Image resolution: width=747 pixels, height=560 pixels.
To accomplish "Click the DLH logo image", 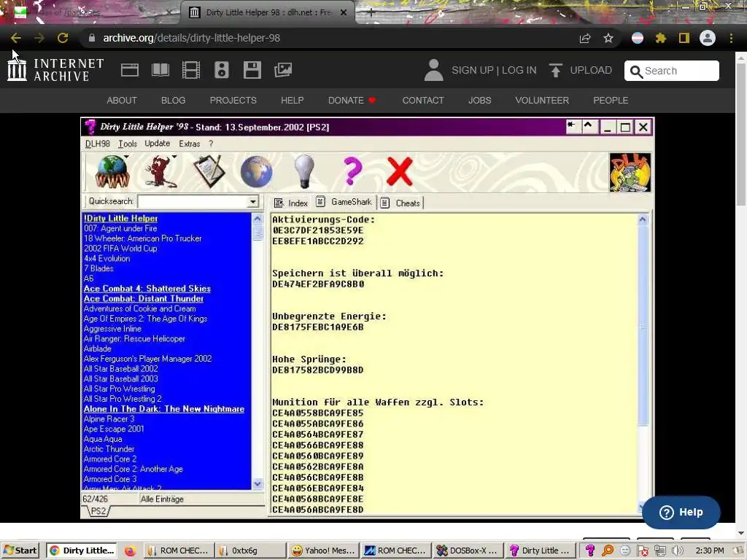I will click(630, 172).
